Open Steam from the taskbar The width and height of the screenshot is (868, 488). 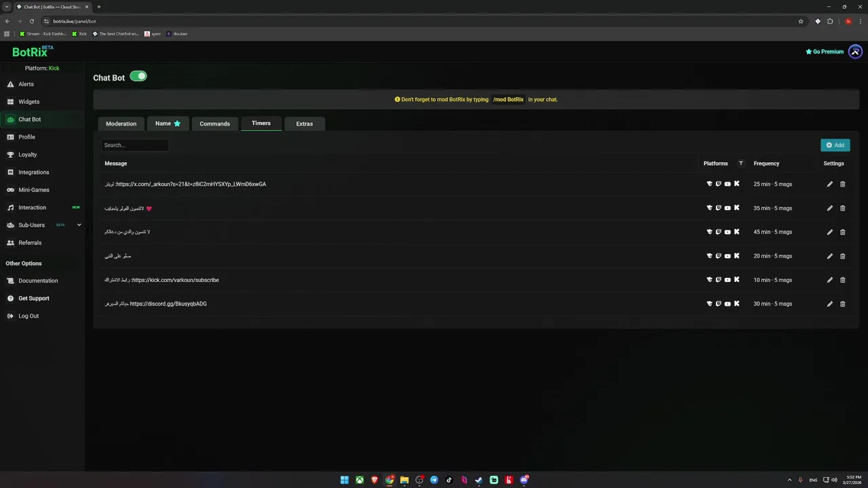(x=479, y=480)
